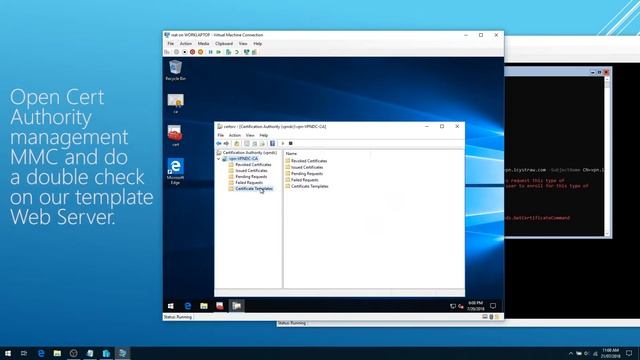Open Clipboard menu in Virtual Machine Connection

coord(224,44)
